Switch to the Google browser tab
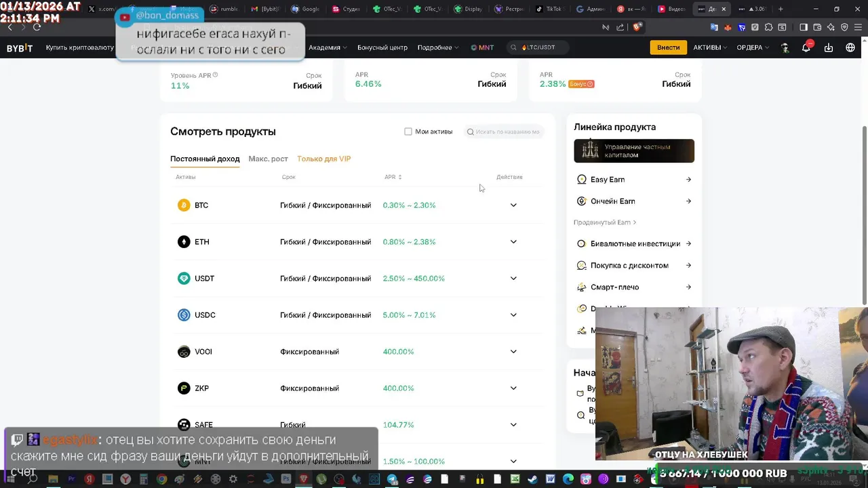The image size is (868, 488). point(304,9)
